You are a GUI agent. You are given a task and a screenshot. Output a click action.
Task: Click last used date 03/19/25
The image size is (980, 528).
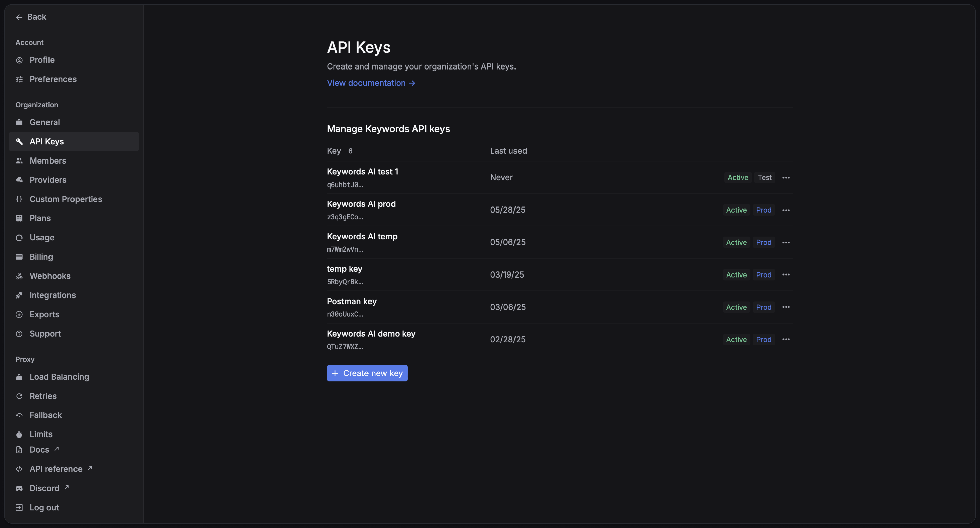coord(507,275)
